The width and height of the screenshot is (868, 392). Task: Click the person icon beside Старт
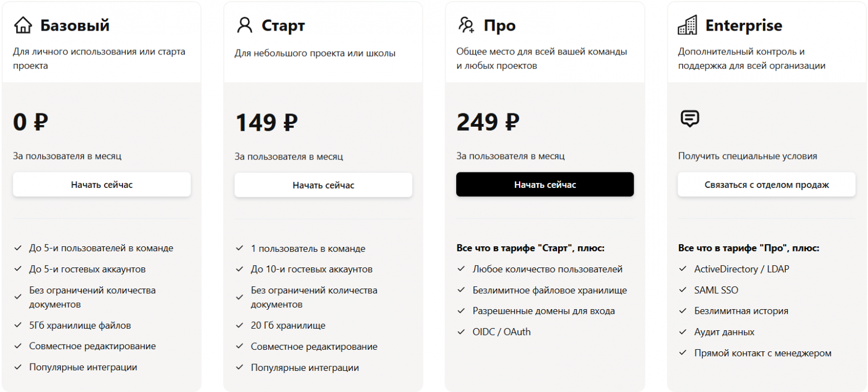[x=244, y=26]
